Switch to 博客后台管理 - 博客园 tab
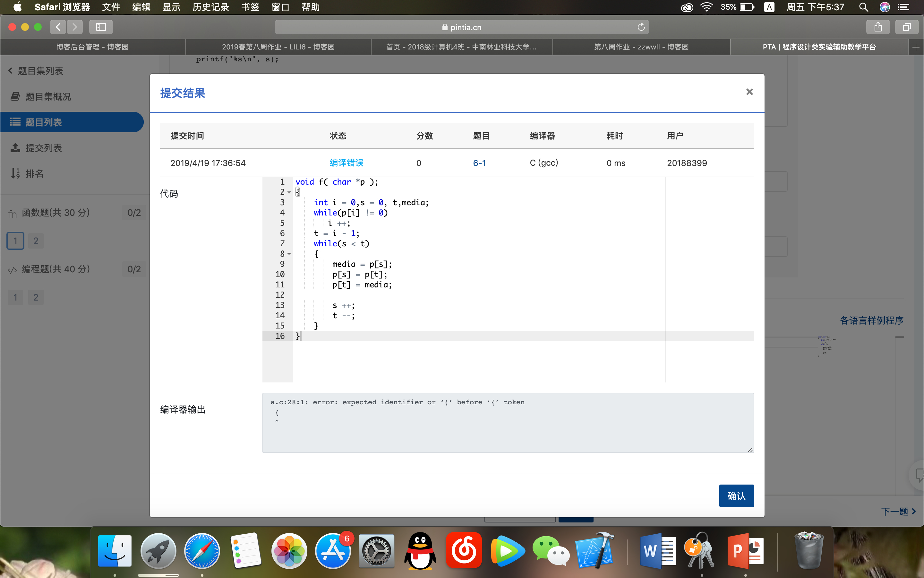The width and height of the screenshot is (924, 578). tap(93, 47)
